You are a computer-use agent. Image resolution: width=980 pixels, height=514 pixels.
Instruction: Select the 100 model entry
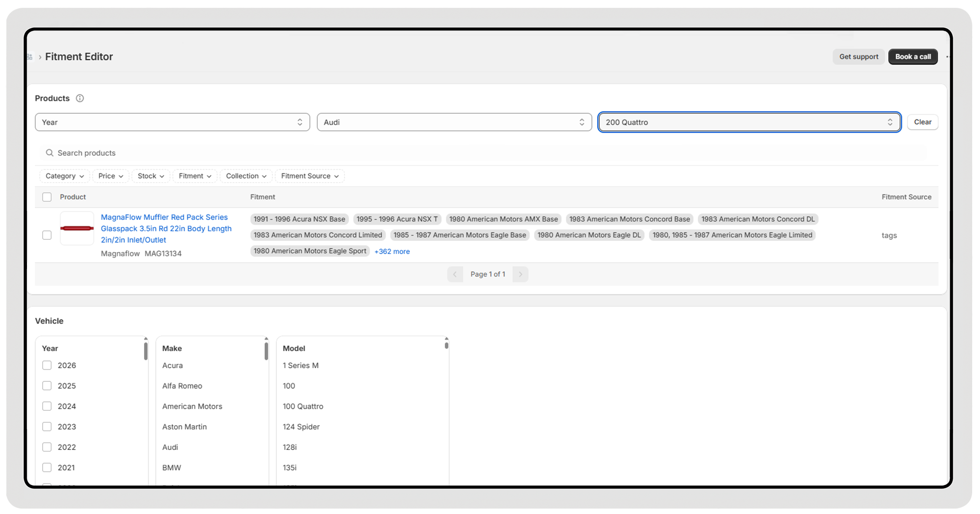point(289,386)
